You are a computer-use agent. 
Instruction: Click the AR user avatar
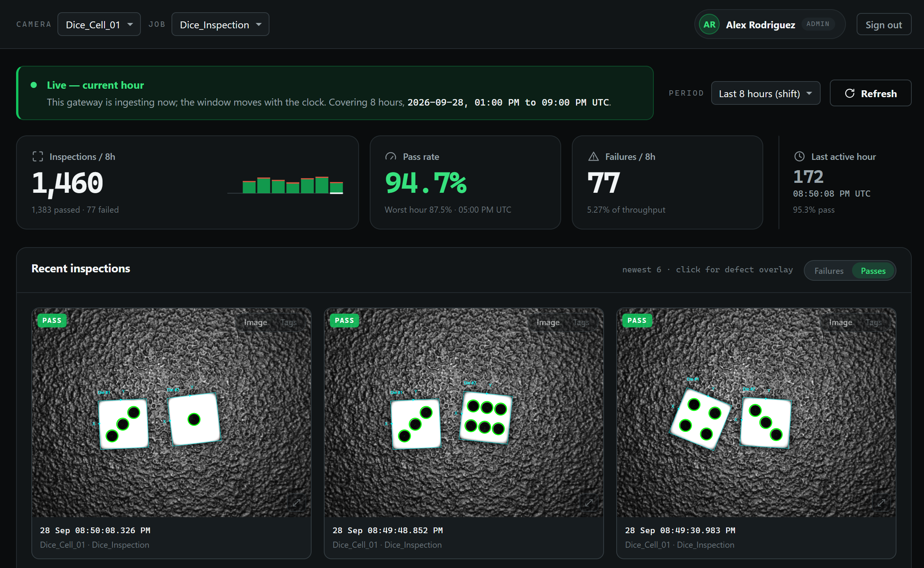[709, 24]
